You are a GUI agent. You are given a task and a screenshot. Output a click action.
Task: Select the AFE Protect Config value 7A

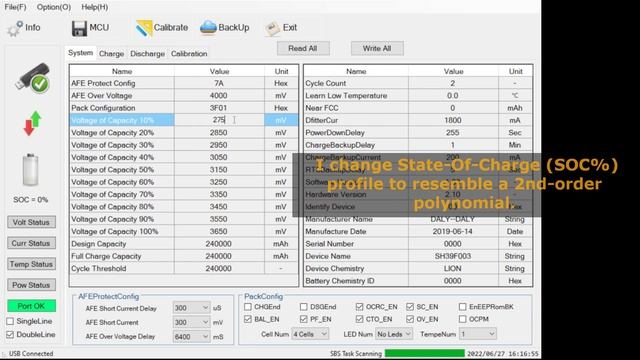219,83
